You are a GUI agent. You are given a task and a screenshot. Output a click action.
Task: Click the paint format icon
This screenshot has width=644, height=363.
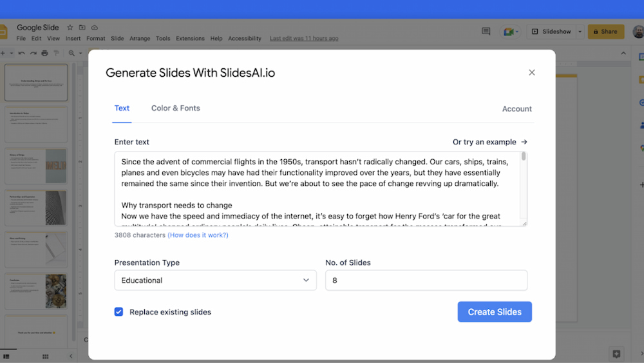(x=56, y=53)
